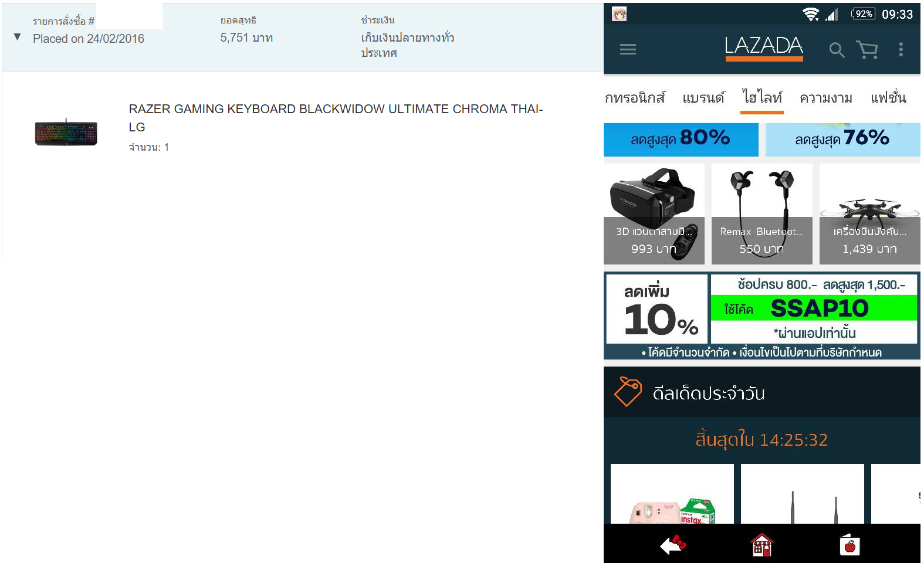The width and height of the screenshot is (924, 563).
Task: Open the Remax Bluetooth earphones card
Action: (762, 214)
